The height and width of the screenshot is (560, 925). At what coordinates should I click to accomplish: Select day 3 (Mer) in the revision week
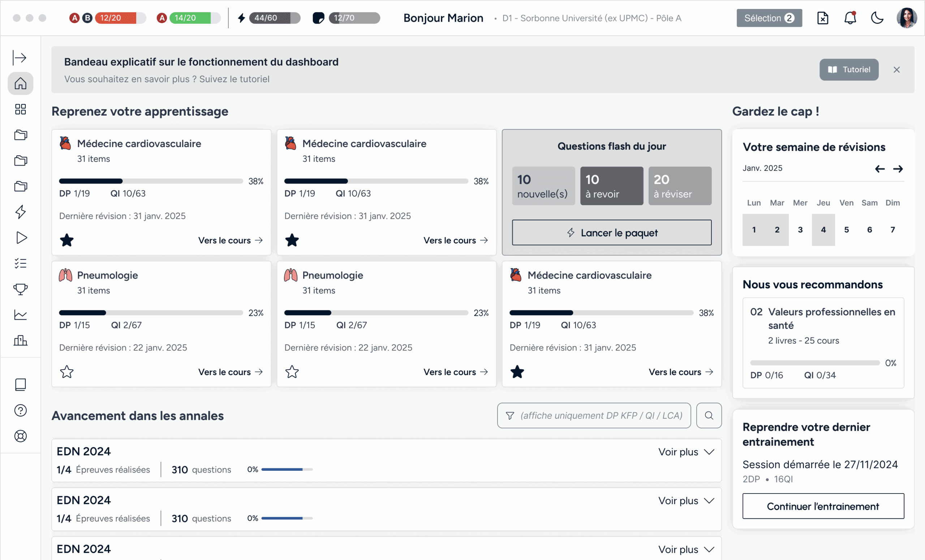[x=800, y=230]
